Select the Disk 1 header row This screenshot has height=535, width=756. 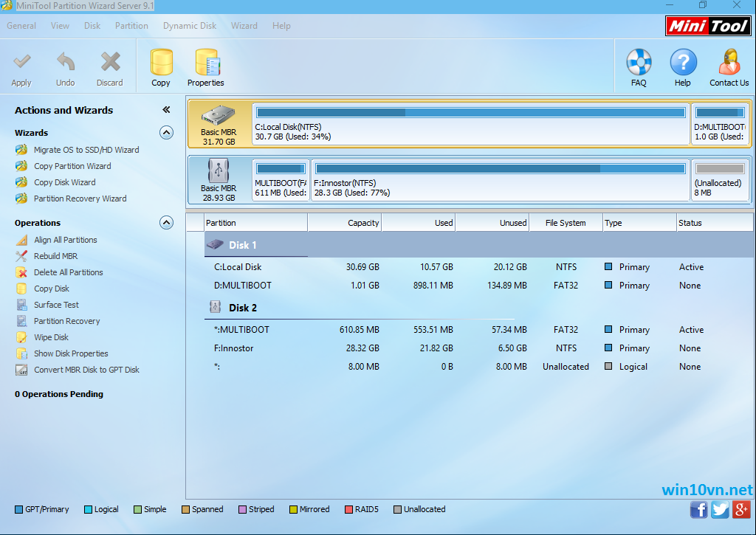[478, 245]
